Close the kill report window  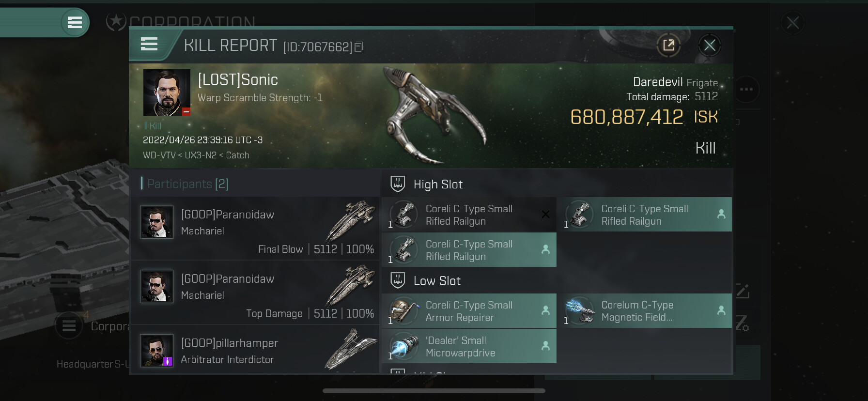pyautogui.click(x=710, y=46)
